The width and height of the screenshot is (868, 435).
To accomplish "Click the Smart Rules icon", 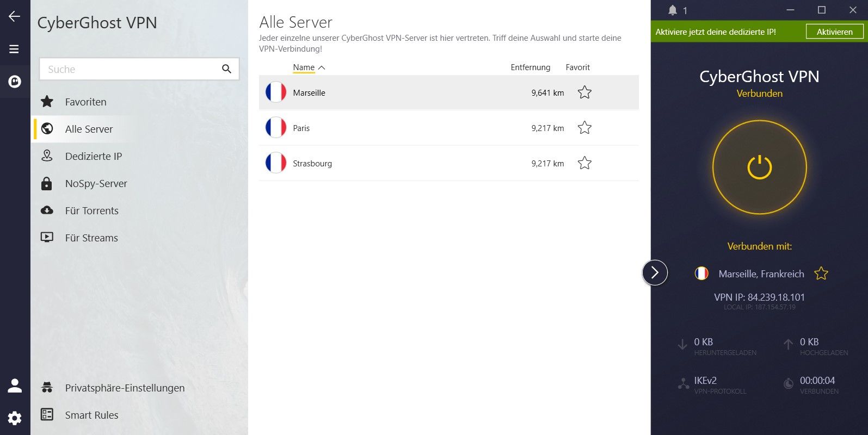I will tap(47, 414).
